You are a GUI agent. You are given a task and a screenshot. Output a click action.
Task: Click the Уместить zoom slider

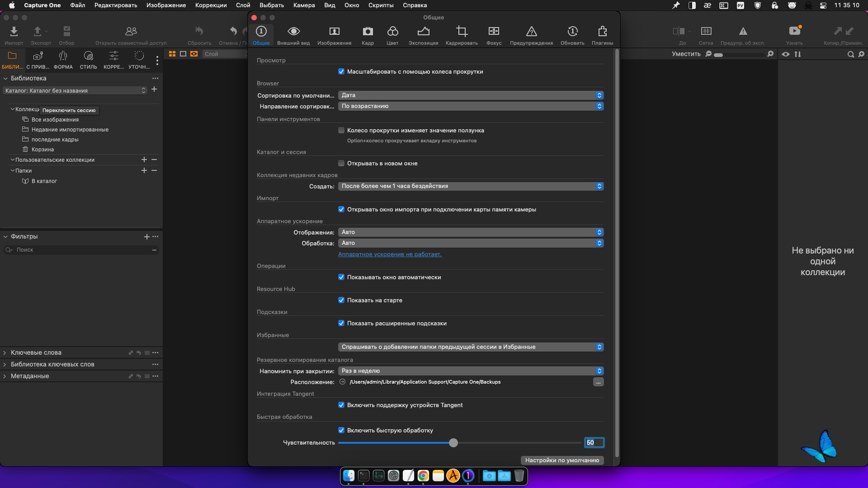coord(739,54)
